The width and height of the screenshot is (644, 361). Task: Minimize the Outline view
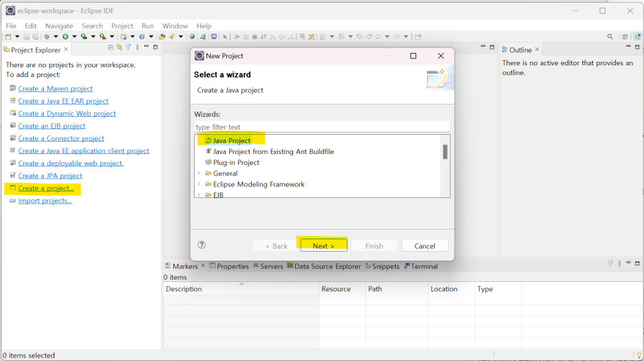coord(628,47)
